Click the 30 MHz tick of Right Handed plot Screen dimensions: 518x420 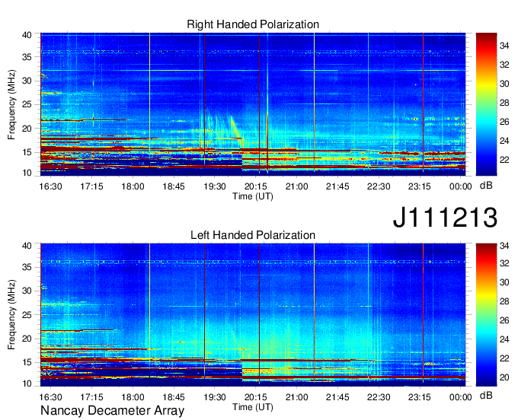(x=27, y=81)
